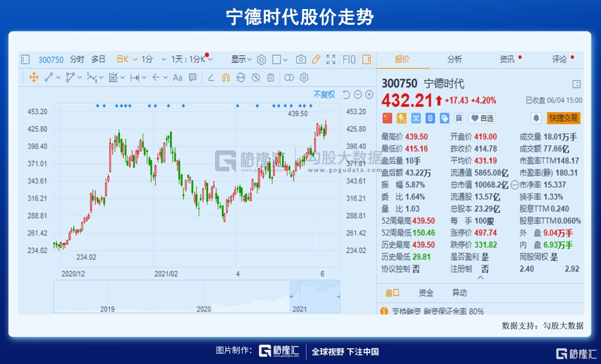Toggle the right side panel icon
Screen dimensions: 601x364
coord(367,59)
